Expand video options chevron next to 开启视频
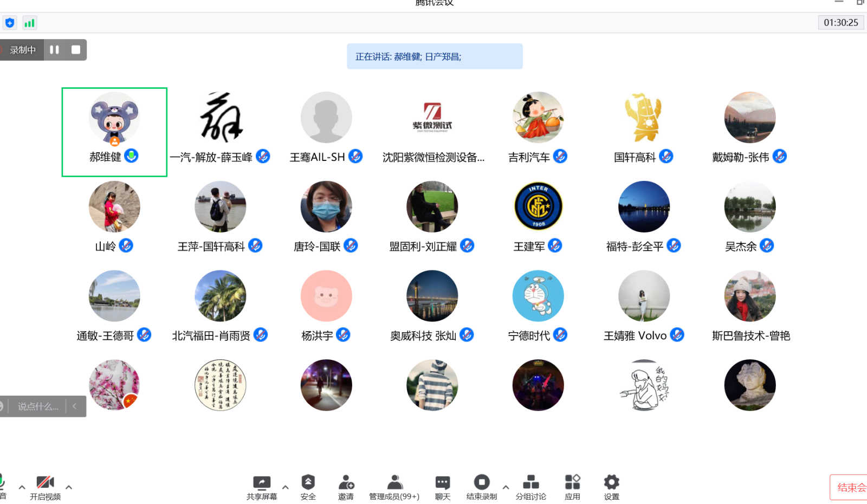Viewport: 867px width, 504px height. (x=69, y=487)
